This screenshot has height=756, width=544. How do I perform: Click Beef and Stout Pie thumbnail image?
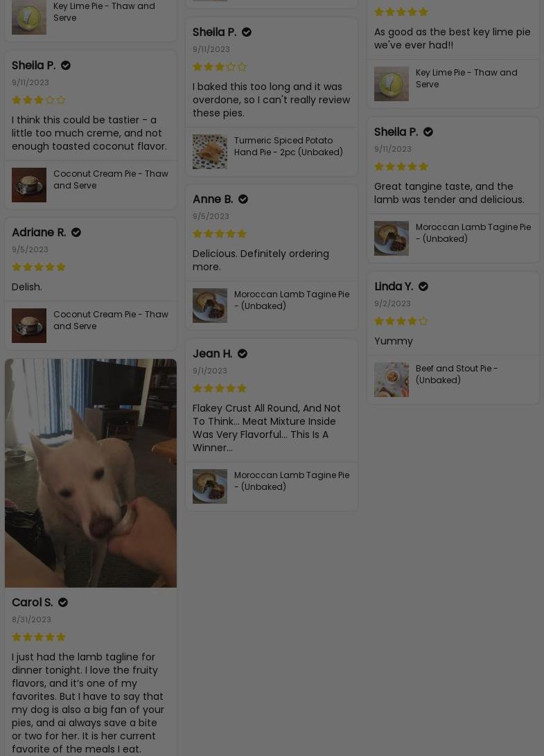[391, 380]
